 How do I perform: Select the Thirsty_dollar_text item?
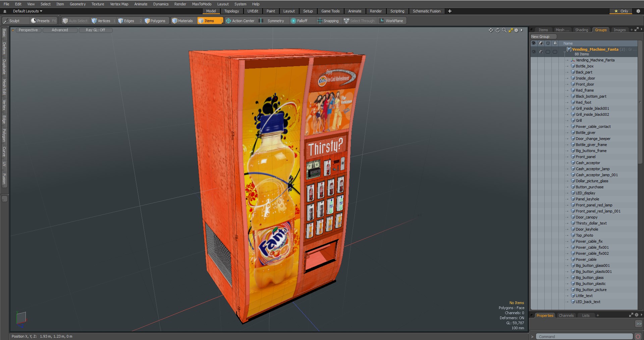[x=591, y=223]
